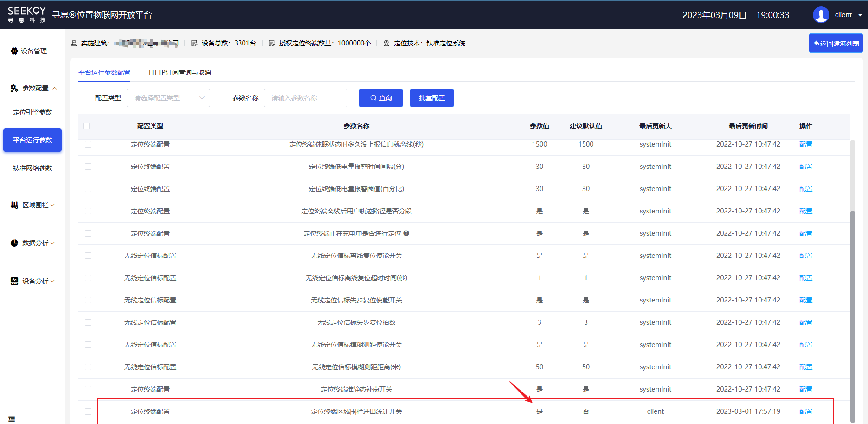
Task: Click the table vertical scrollbar thumb
Action: click(x=852, y=315)
